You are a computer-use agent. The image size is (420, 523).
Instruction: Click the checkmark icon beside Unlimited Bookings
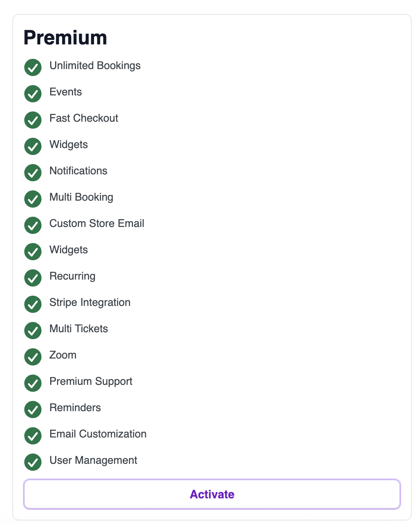click(x=33, y=67)
